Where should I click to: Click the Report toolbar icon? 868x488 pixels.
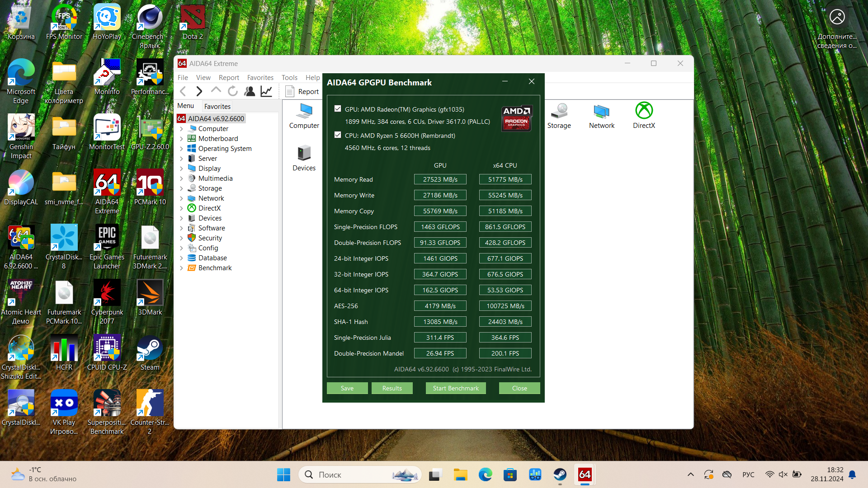click(x=302, y=91)
